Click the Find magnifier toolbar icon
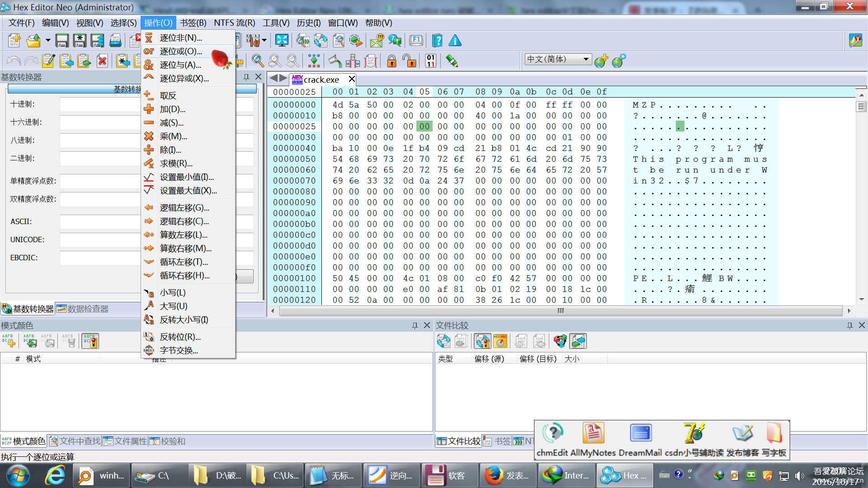 (x=258, y=61)
